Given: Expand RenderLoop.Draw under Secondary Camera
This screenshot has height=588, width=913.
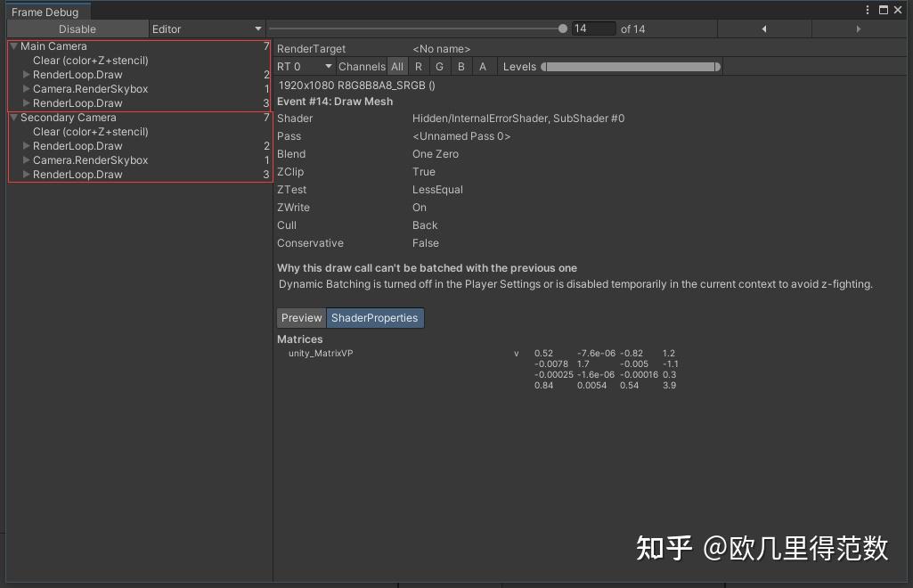Looking at the screenshot, I should coord(25,146).
